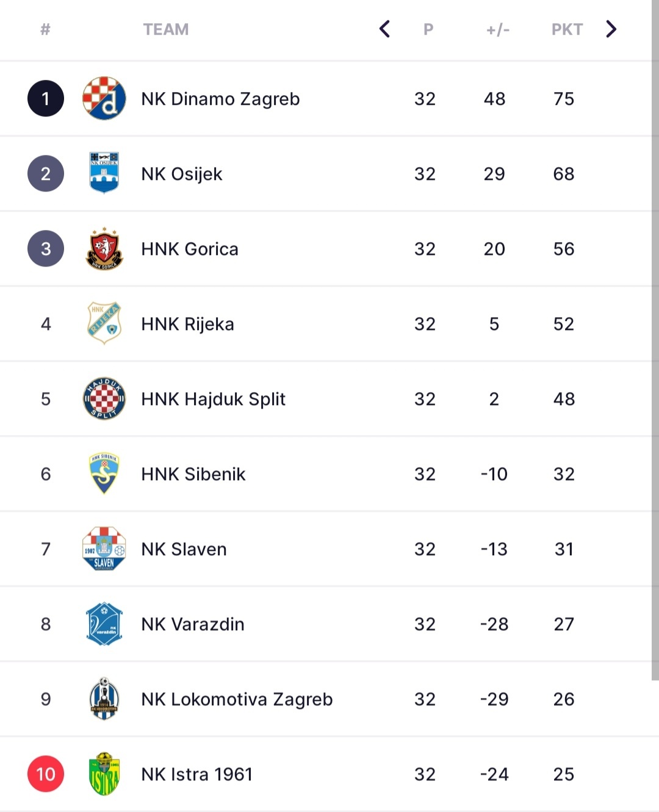This screenshot has height=812, width=659.
Task: Open NK Lokomotiva Zagreb team page
Action: 237,699
